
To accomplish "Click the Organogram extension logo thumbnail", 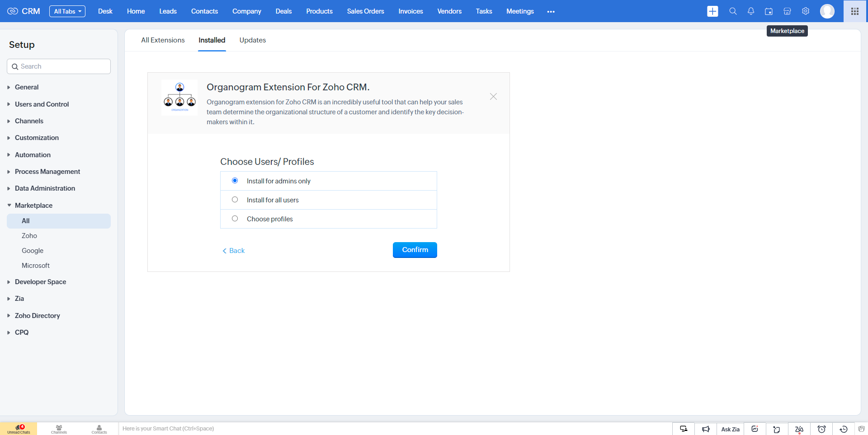I will coord(179,98).
